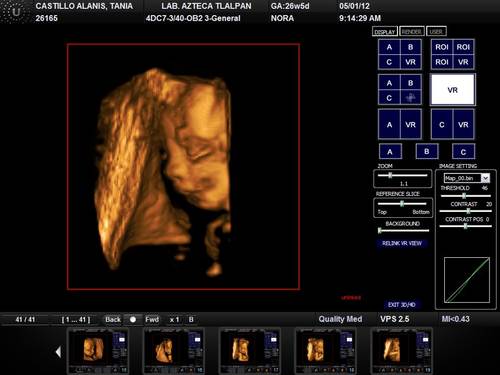
Task: Show previous thumbnails with left arrow
Action: 58,352
